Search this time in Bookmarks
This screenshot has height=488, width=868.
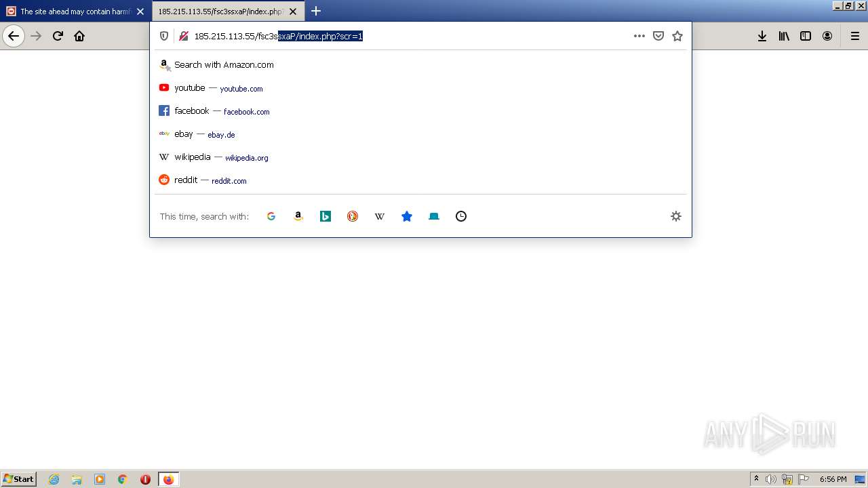click(407, 216)
